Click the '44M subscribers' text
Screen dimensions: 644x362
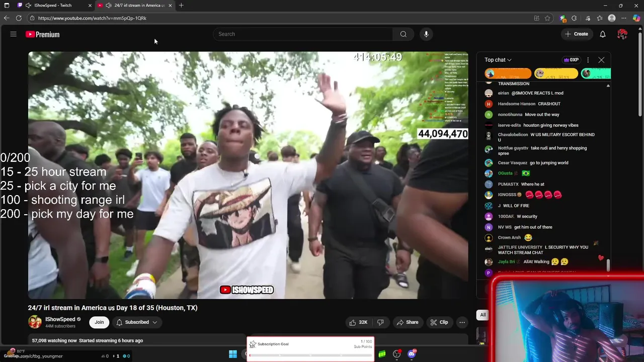click(60, 326)
